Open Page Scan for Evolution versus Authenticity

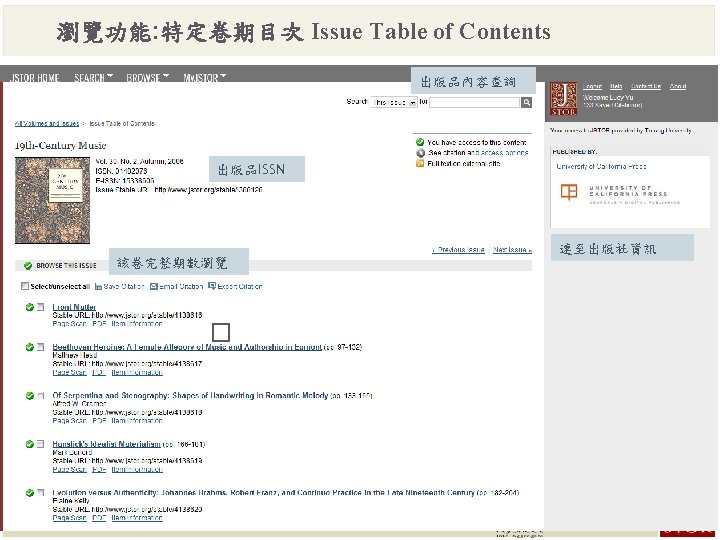pyautogui.click(x=69, y=518)
